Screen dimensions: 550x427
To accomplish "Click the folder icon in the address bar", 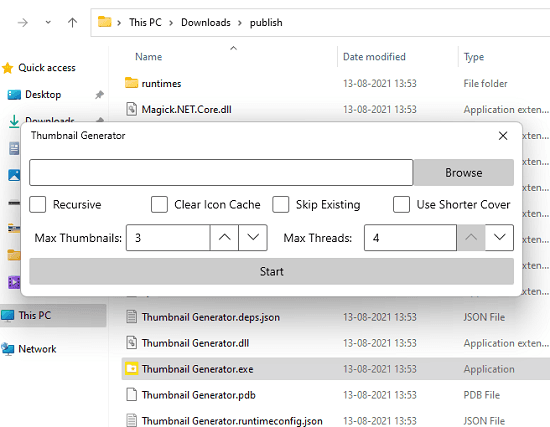I will [x=104, y=22].
